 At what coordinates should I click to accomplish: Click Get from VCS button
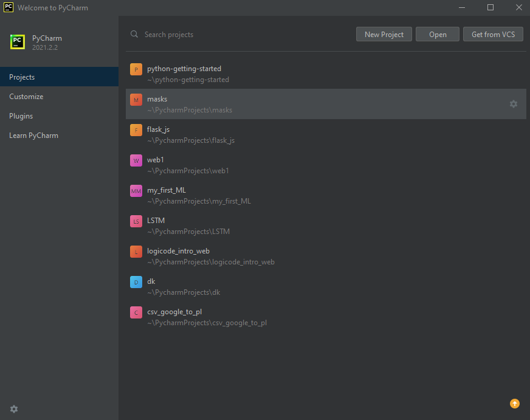(x=493, y=34)
